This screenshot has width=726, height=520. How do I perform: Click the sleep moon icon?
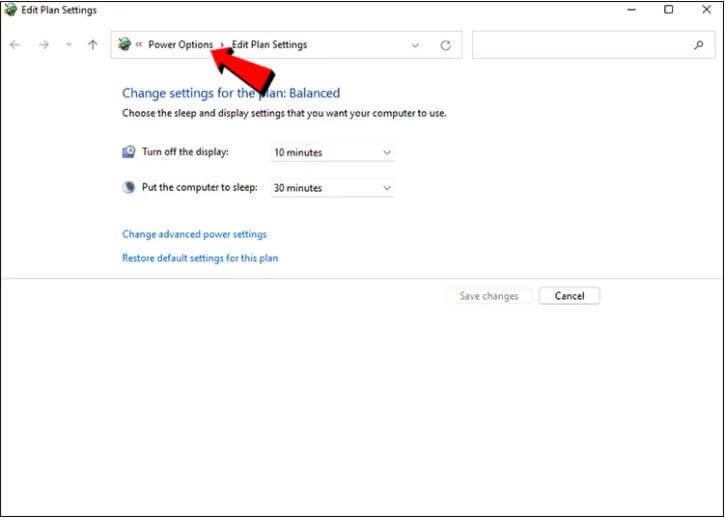129,187
